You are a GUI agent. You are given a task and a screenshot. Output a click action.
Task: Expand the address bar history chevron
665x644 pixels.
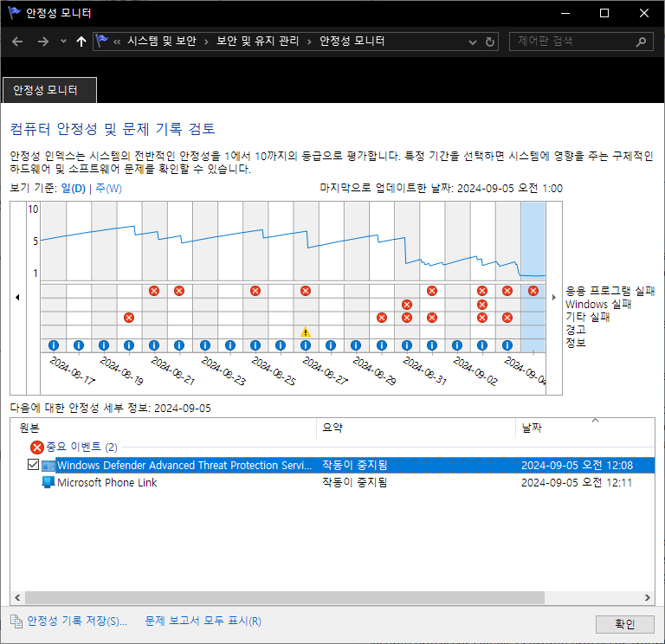473,42
